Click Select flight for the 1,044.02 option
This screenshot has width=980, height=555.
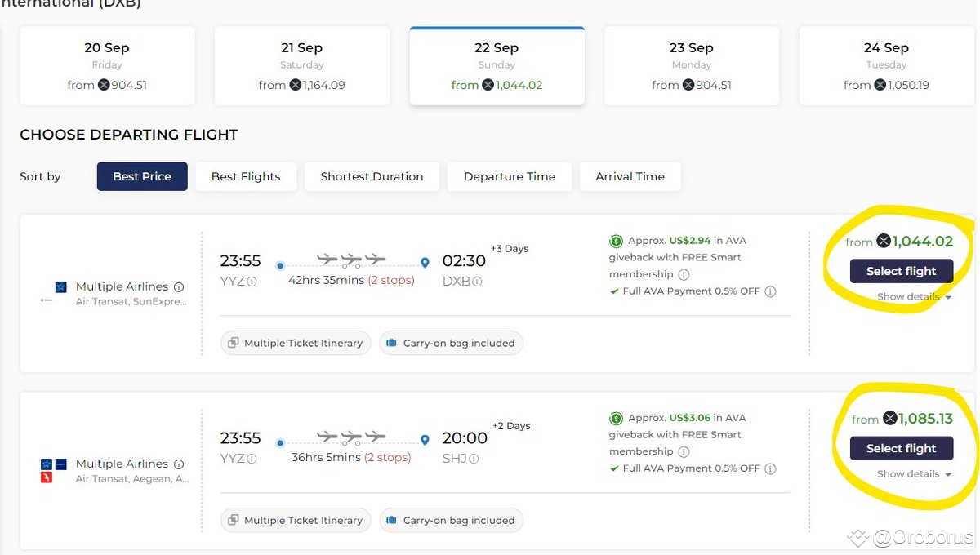pos(901,271)
